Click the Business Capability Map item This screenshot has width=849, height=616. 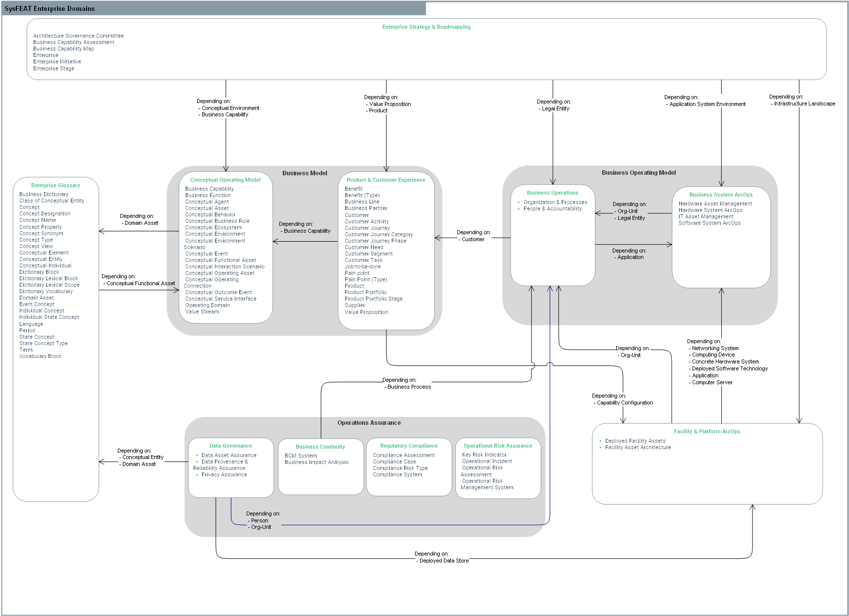(x=63, y=49)
